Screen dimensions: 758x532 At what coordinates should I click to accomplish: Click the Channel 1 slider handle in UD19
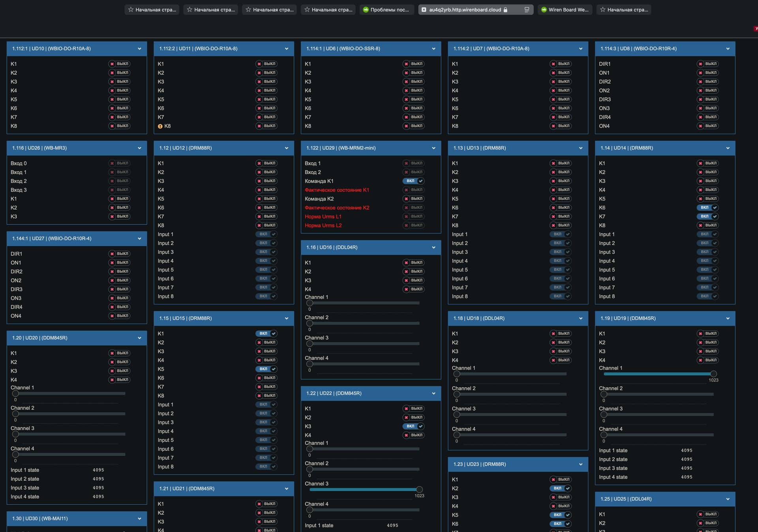tap(713, 374)
